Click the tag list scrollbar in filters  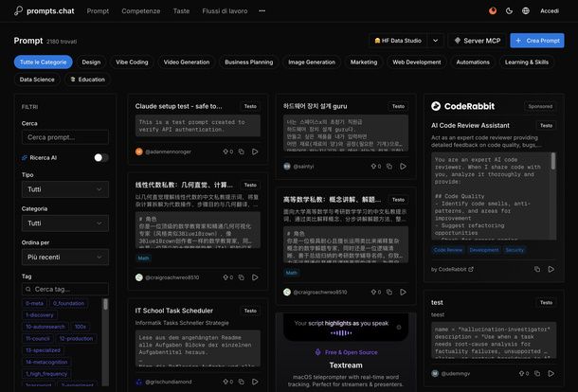(105, 342)
